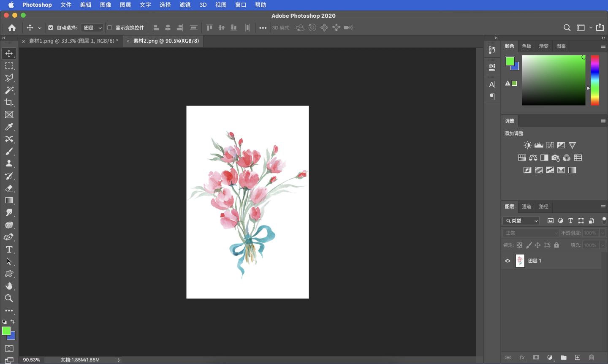608x364 pixels.
Task: Hide the 图层 1 layer visibility
Action: click(x=507, y=261)
